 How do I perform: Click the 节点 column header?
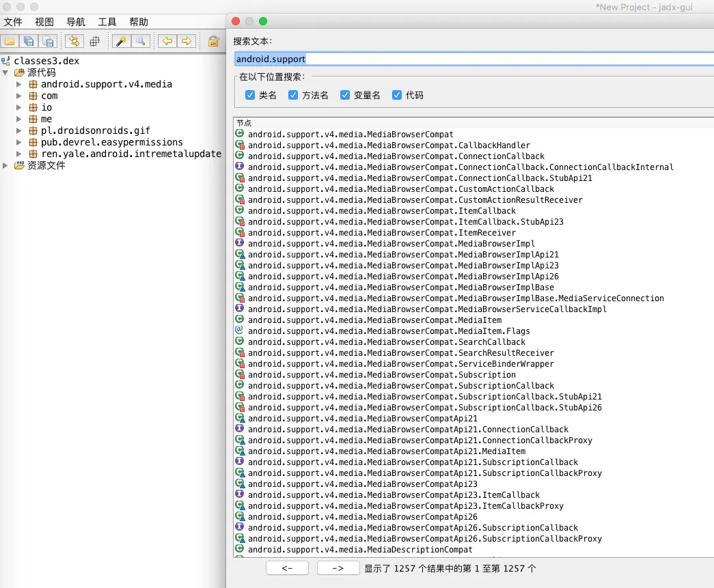(473, 123)
